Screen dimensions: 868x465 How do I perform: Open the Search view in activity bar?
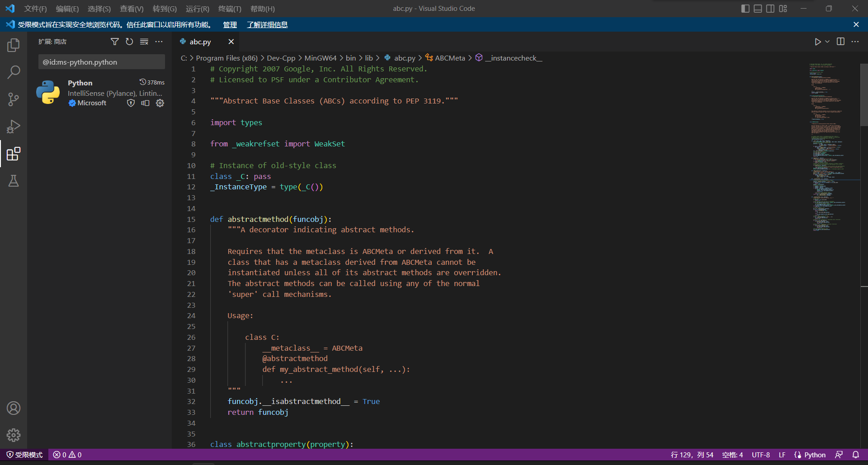pos(14,72)
